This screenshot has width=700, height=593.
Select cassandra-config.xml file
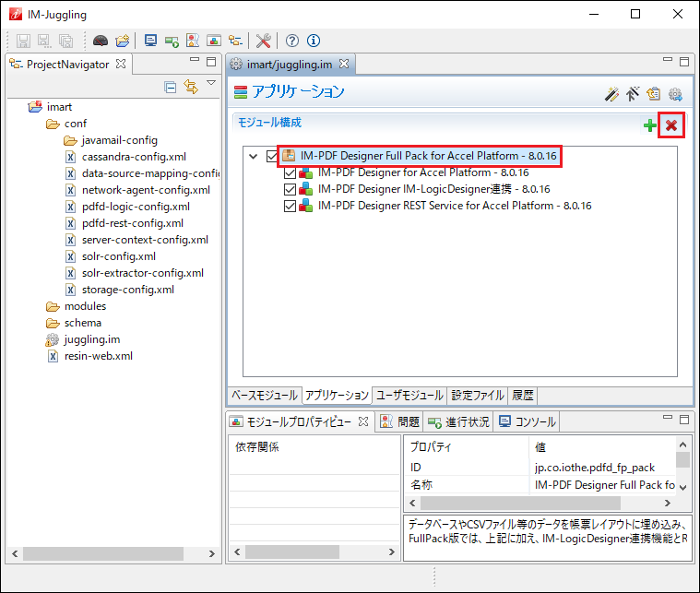coord(126,157)
